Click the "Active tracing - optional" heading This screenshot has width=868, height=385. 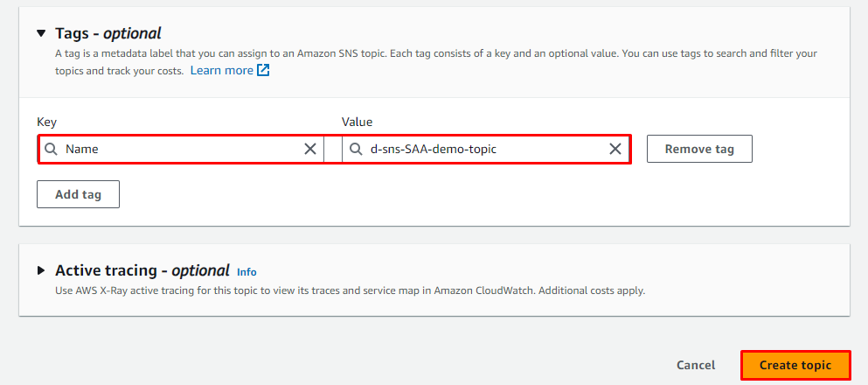click(142, 271)
